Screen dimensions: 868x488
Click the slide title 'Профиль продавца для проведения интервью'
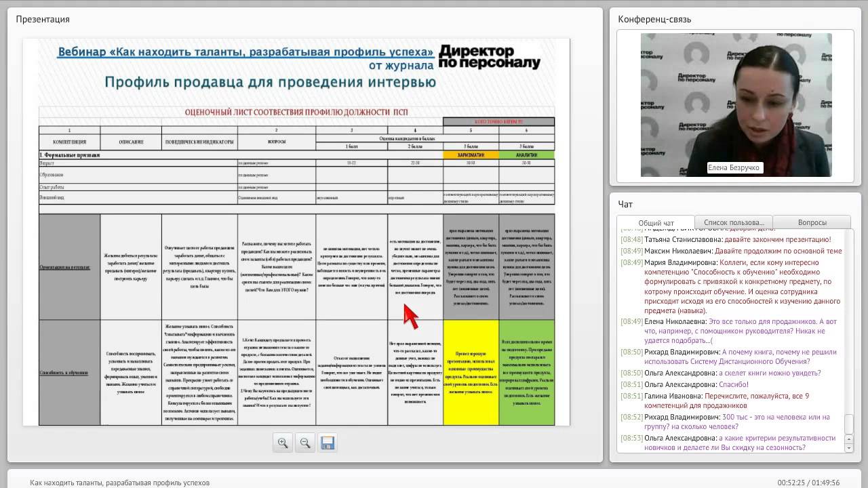point(270,83)
